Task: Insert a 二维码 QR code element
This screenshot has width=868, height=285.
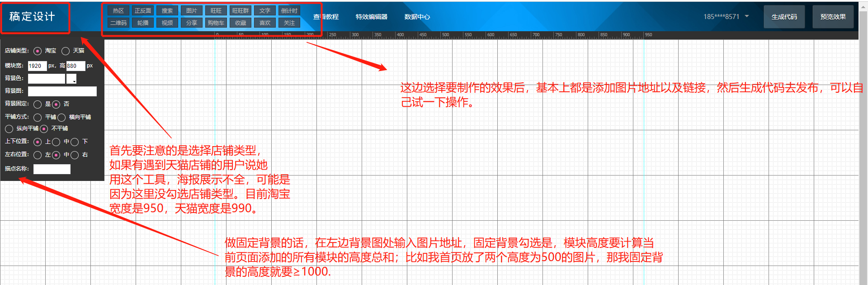Action: (x=118, y=23)
